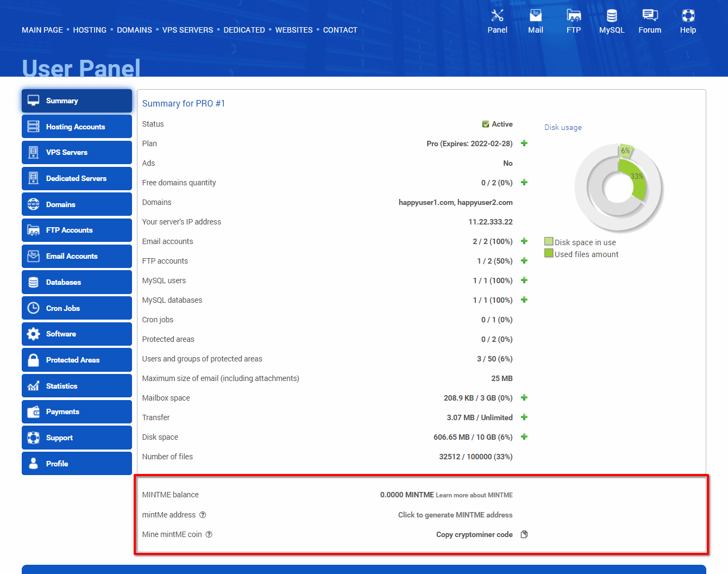Open VPS SERVERS in top navigation
Screen dimensions: 728x574
[187, 30]
